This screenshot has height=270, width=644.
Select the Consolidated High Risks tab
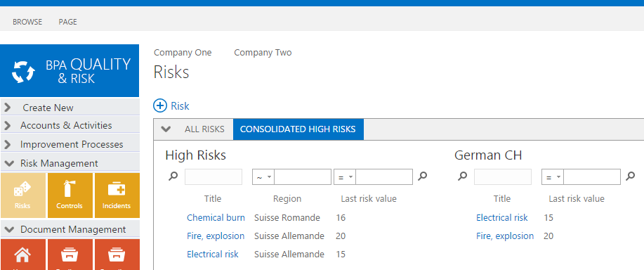tap(298, 129)
